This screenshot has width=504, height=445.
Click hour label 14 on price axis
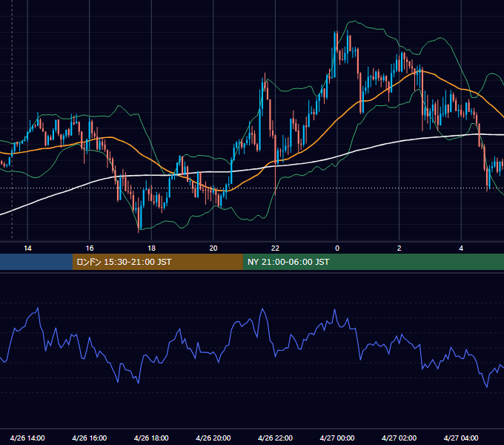[27, 248]
